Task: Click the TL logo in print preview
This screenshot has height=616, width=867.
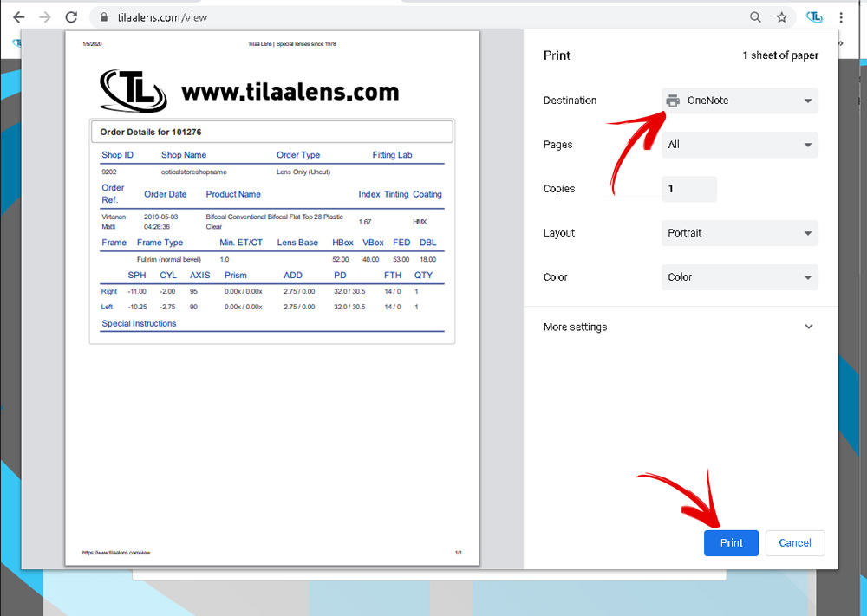Action: point(134,91)
